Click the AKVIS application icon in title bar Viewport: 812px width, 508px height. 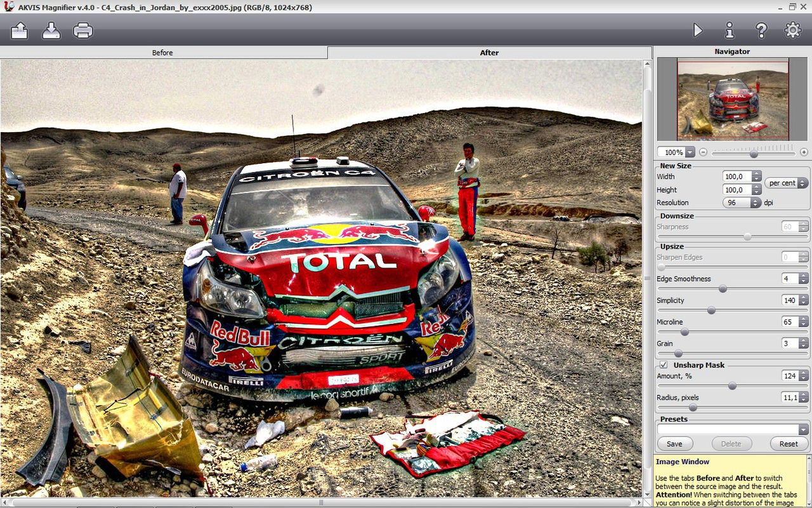8,7
